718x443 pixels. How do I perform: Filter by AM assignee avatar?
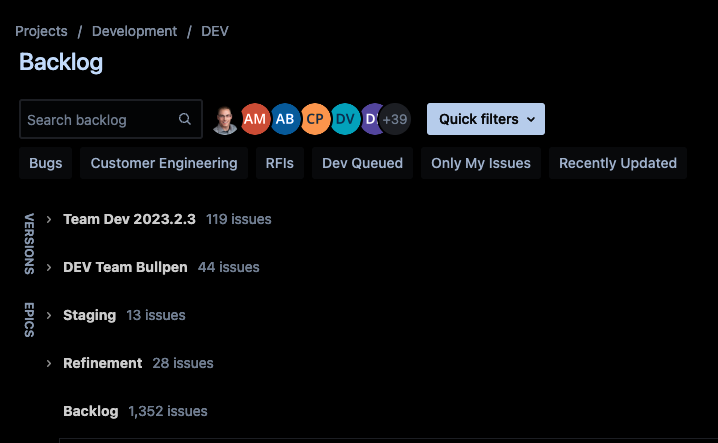click(255, 119)
